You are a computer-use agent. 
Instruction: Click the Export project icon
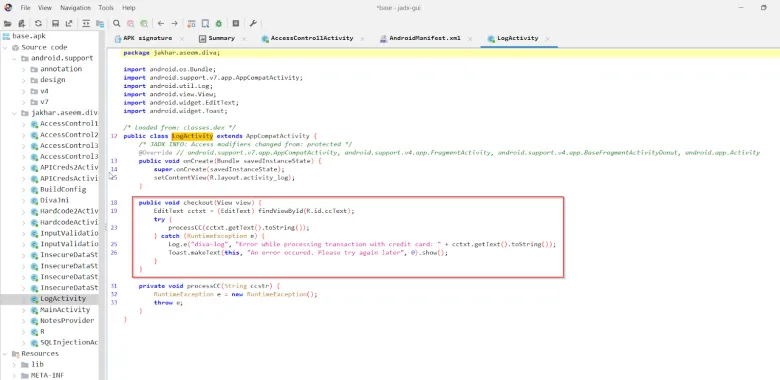click(69, 23)
